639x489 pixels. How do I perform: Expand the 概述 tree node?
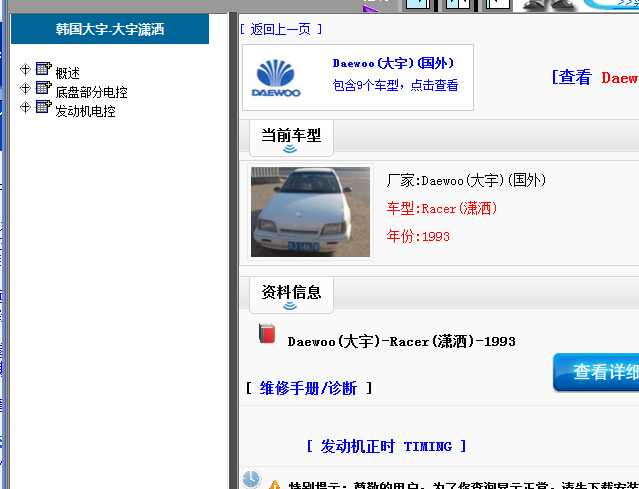point(25,69)
